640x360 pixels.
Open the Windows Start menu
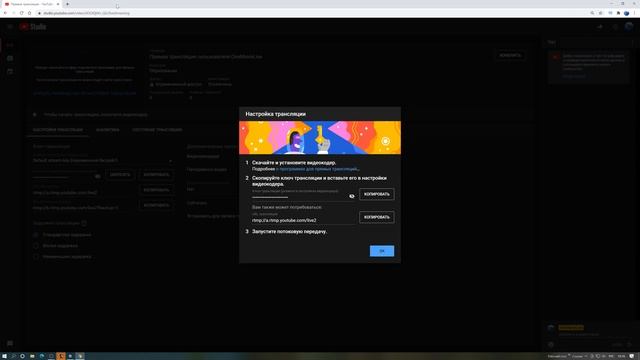(x=4, y=356)
